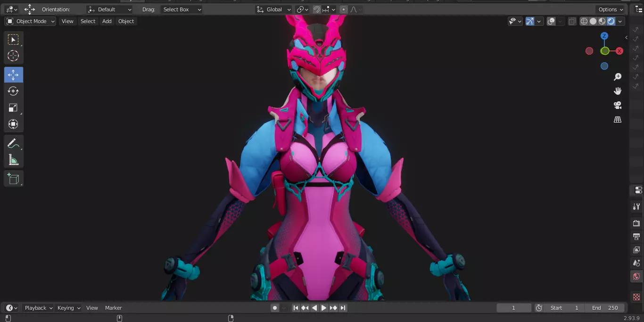
Task: Toggle auto keying record button
Action: (x=275, y=308)
